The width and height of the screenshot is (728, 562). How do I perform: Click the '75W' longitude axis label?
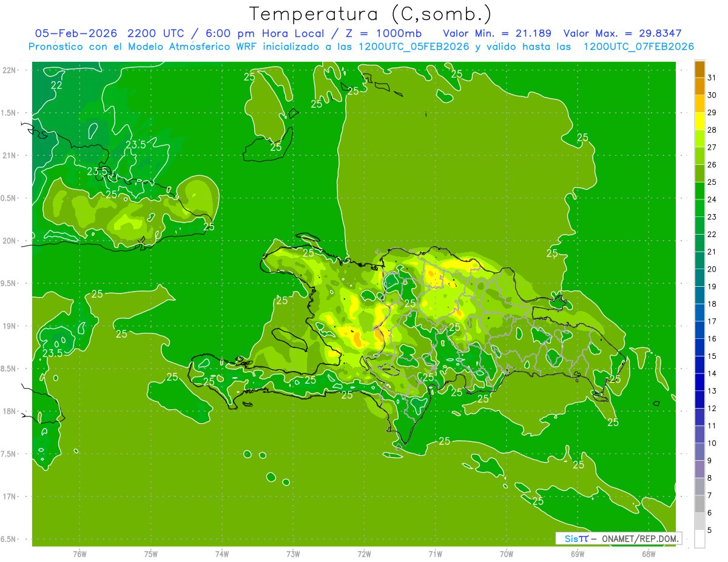click(x=151, y=554)
